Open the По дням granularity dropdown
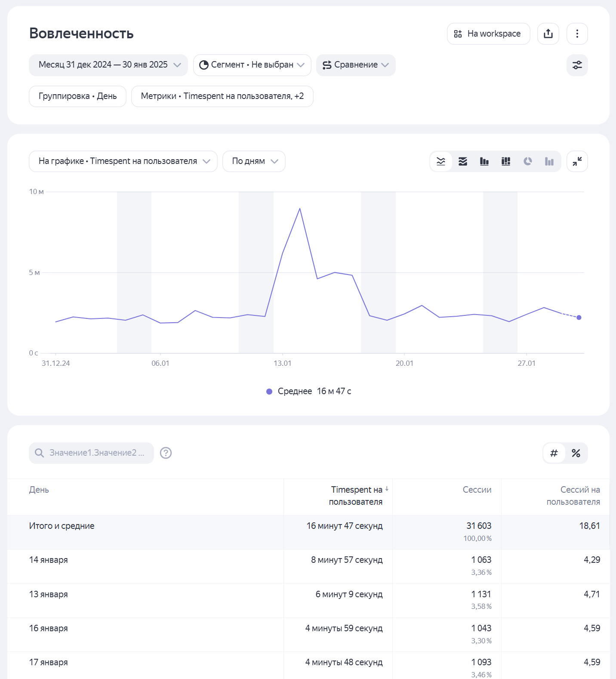The height and width of the screenshot is (679, 616). [254, 161]
